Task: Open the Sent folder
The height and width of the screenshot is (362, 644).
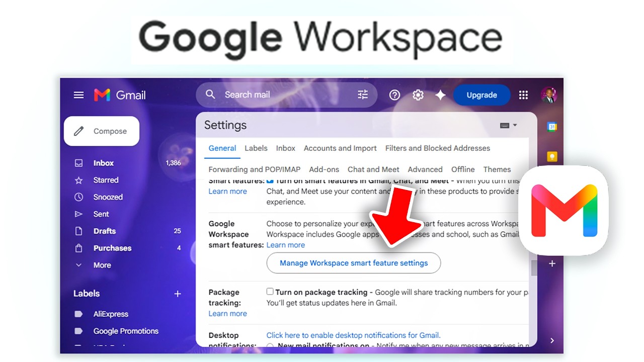Action: point(101,214)
